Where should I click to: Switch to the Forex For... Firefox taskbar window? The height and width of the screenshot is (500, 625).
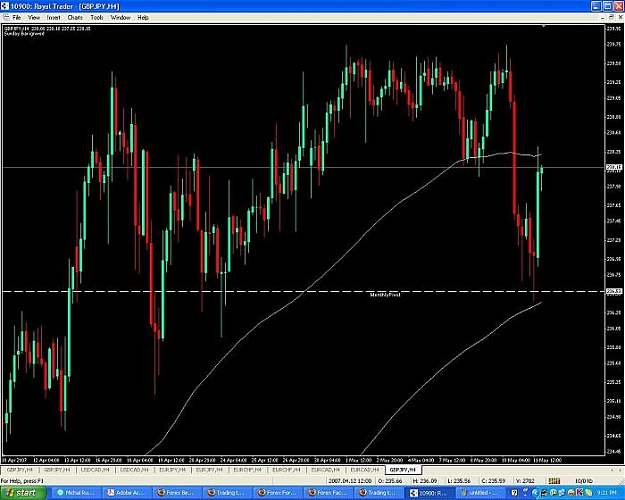pos(279,493)
